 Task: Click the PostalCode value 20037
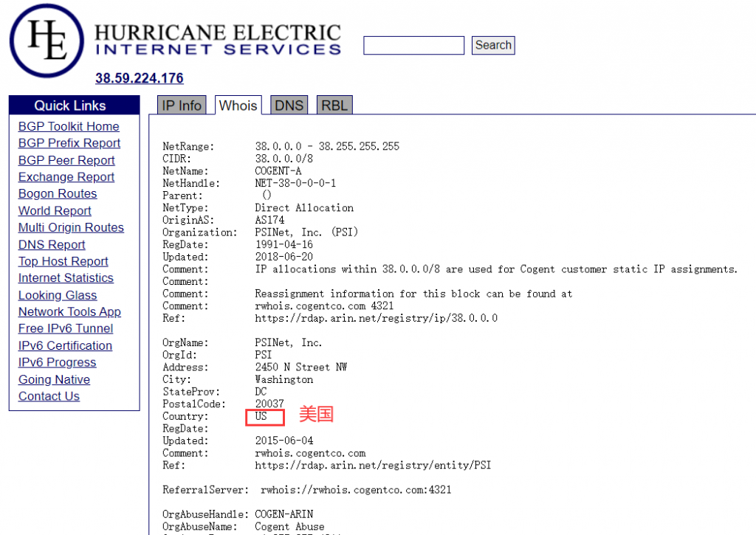pos(269,404)
